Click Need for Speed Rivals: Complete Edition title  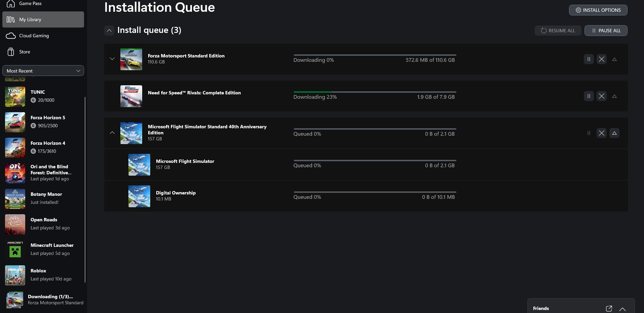point(194,93)
